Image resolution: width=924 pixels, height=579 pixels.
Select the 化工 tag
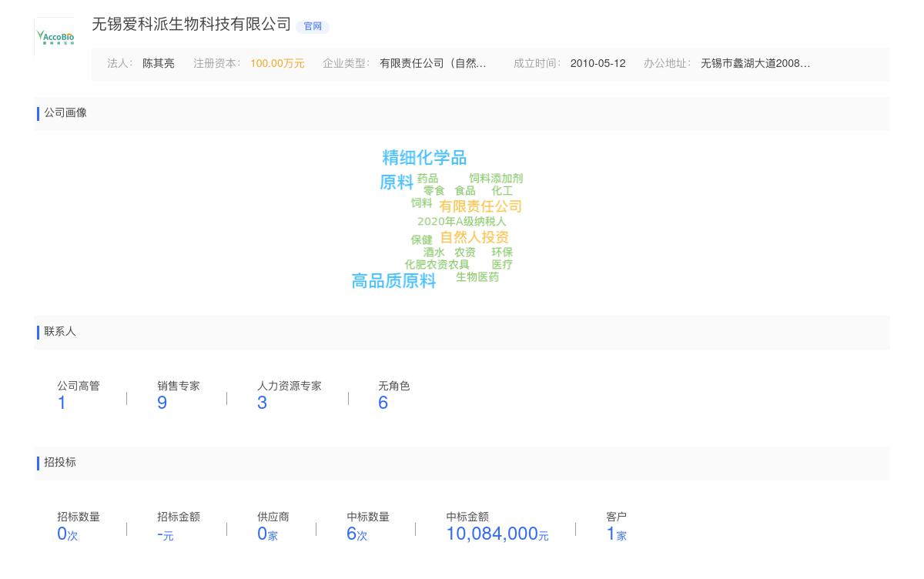click(502, 191)
